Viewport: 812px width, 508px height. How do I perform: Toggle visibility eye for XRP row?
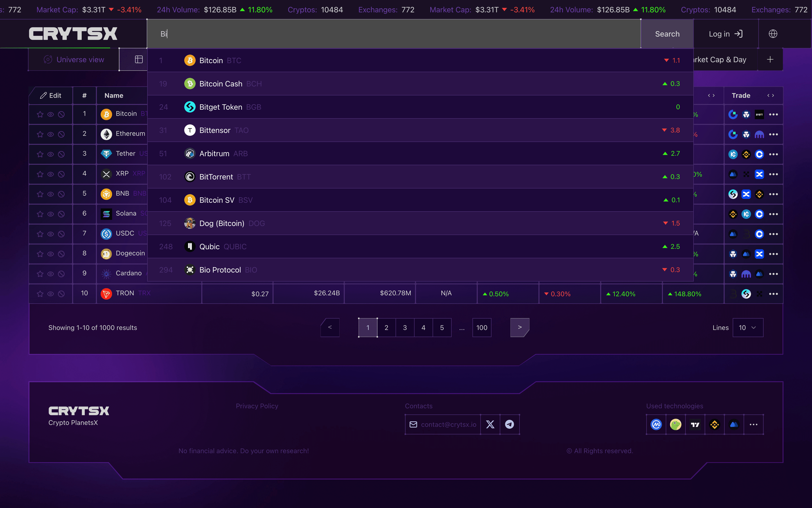pyautogui.click(x=50, y=174)
